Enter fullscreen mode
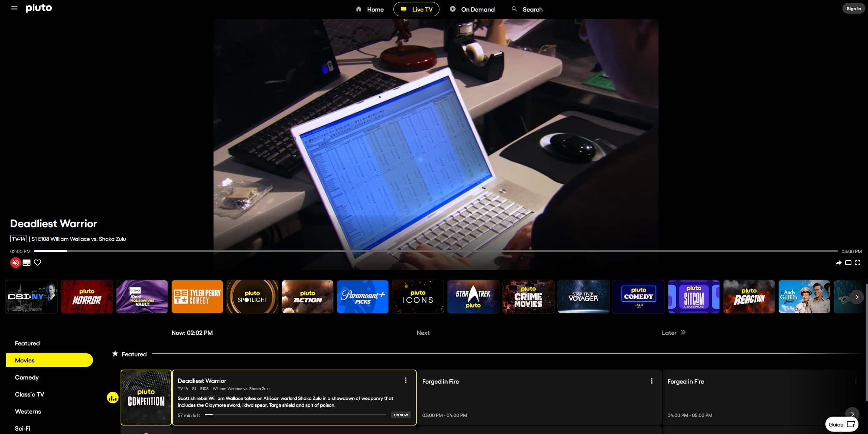Screen dimensions: 868x434 (x=858, y=263)
